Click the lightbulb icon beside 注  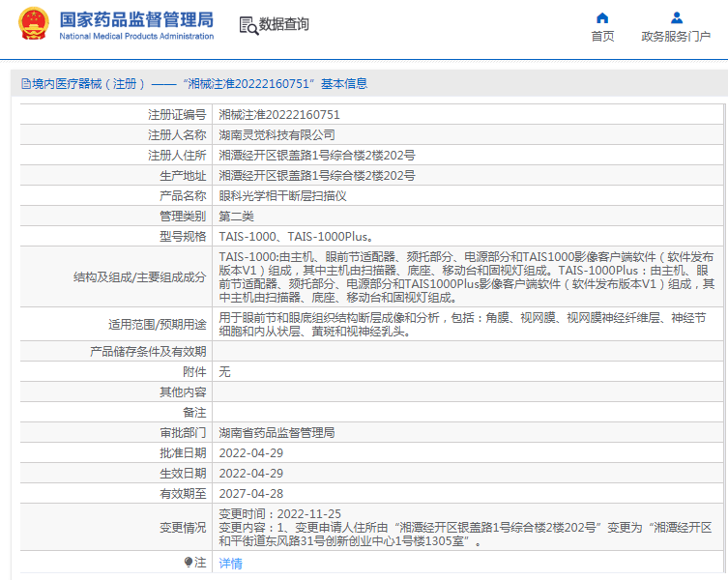pyautogui.click(x=189, y=562)
